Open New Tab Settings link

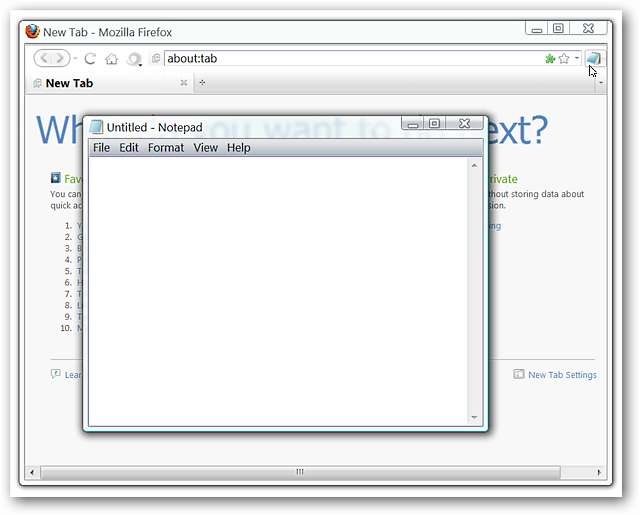[562, 375]
